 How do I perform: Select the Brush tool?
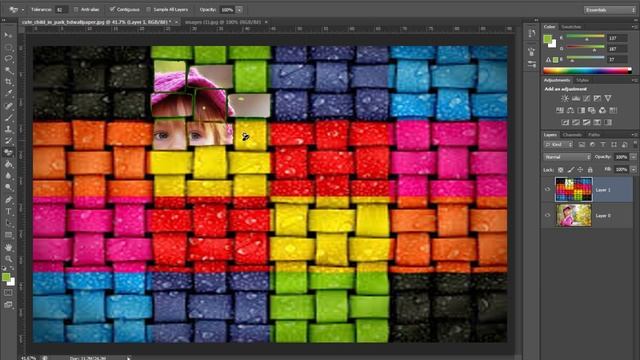click(8, 118)
